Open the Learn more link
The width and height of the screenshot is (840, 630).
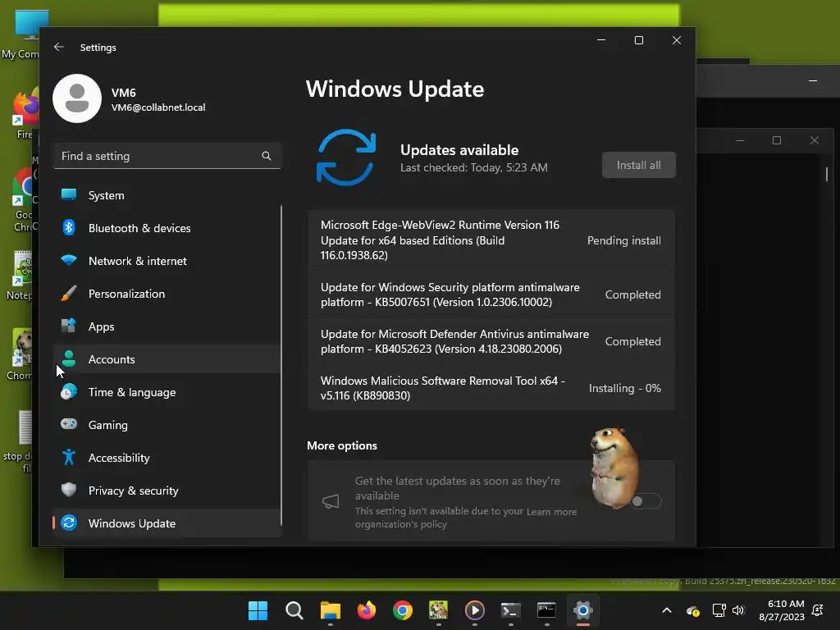click(x=551, y=512)
